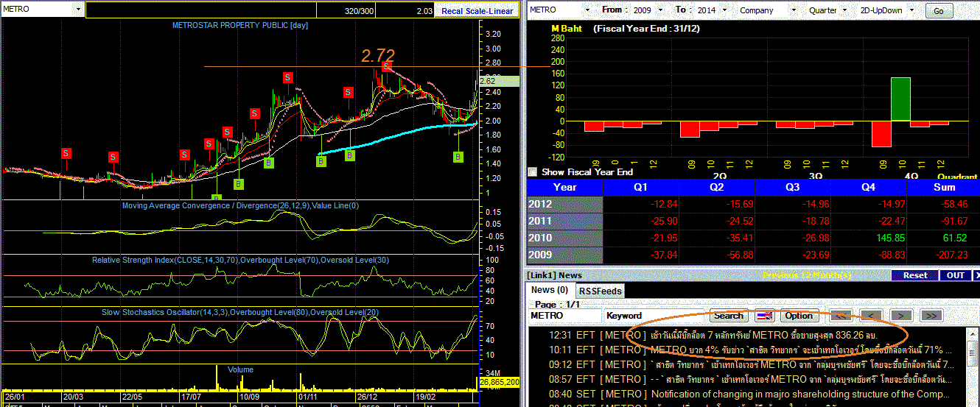980x407 pixels.
Task: Click the Q4 column header
Action: coord(868,187)
